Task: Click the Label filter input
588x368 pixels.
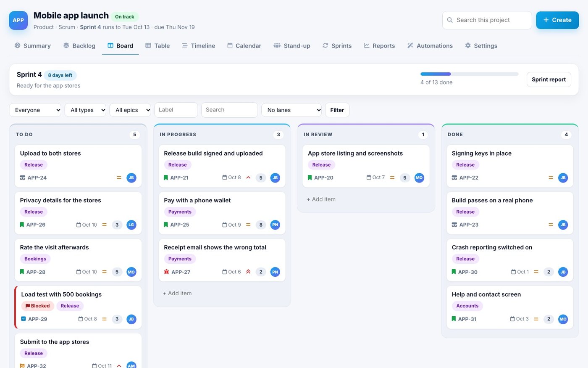Action: point(176,110)
